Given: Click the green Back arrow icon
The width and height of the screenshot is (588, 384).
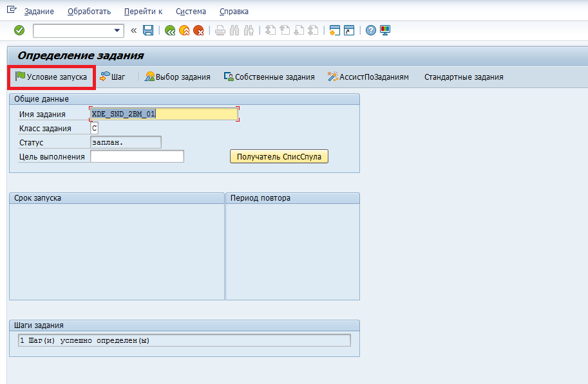Looking at the screenshot, I should (170, 30).
